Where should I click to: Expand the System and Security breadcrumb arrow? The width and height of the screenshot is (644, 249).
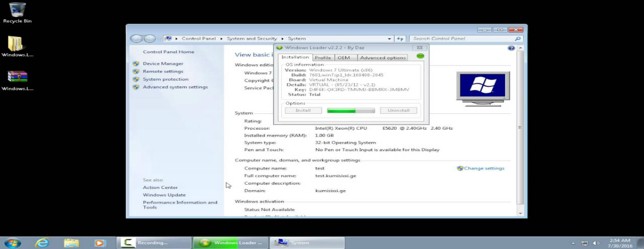coord(283,39)
